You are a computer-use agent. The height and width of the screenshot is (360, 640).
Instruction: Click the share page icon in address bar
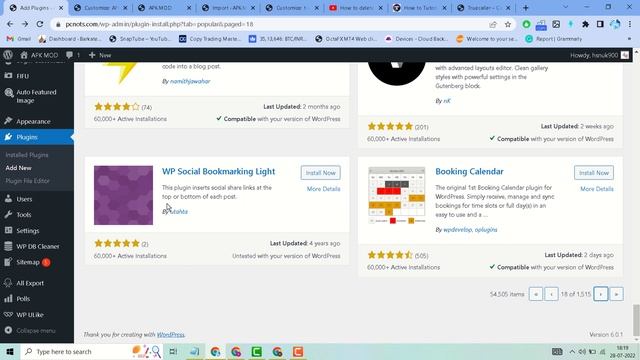click(493, 24)
